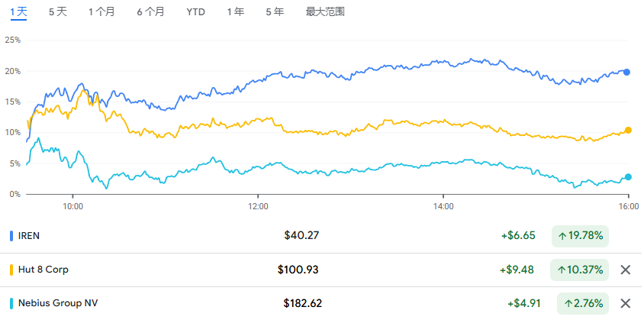
Task: Show the 6 个月 chart range
Action: coord(150,12)
